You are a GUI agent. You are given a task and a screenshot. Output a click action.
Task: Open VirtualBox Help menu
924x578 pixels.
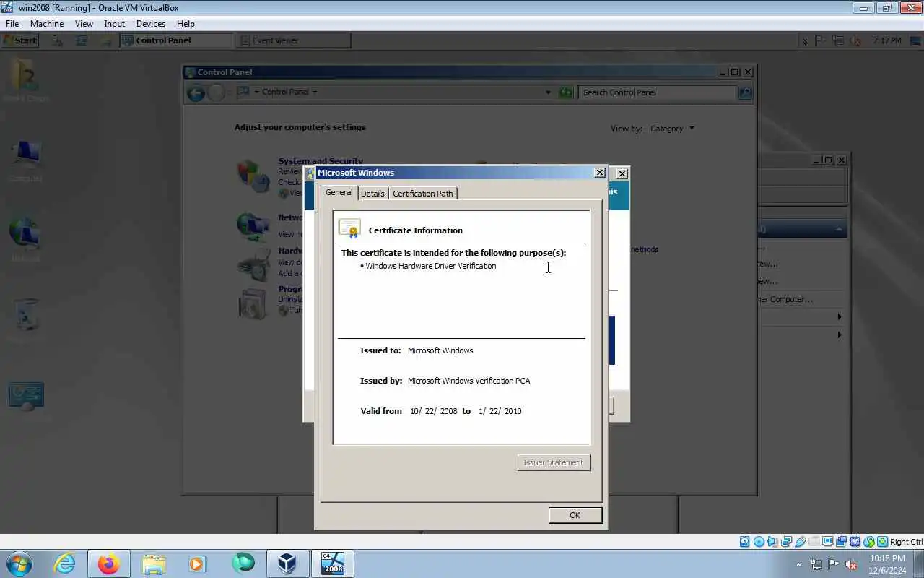pyautogui.click(x=186, y=24)
